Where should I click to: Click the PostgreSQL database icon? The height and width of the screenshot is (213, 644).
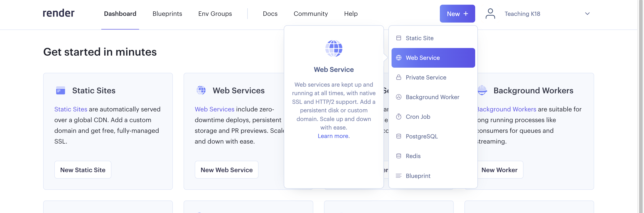pos(398,136)
